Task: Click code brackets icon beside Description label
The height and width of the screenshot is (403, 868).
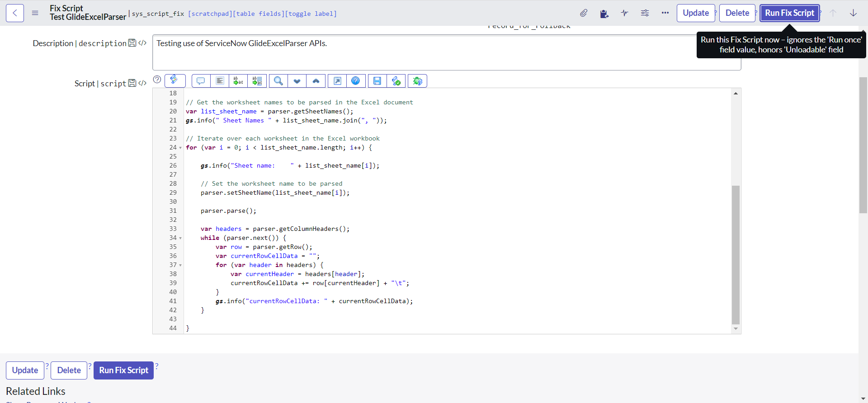Action: click(142, 43)
